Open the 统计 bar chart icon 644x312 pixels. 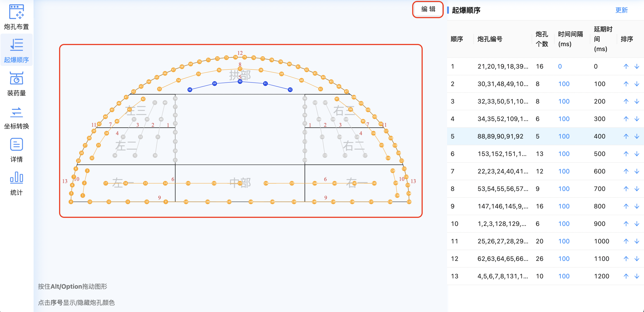click(17, 178)
